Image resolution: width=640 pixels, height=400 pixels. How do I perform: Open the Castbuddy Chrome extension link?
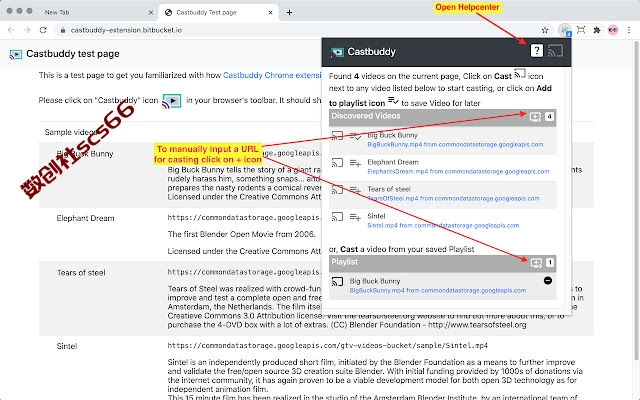point(272,75)
